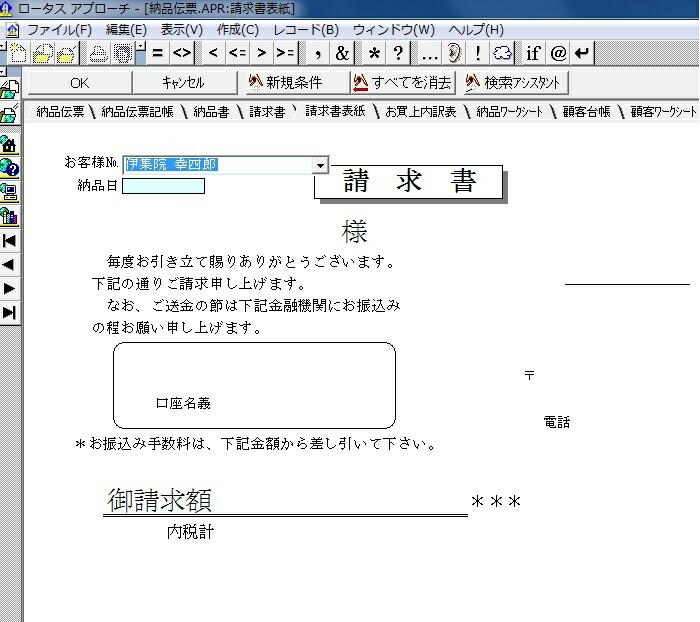Click the sidebar globe help icon
The image size is (700, 622).
click(x=10, y=168)
